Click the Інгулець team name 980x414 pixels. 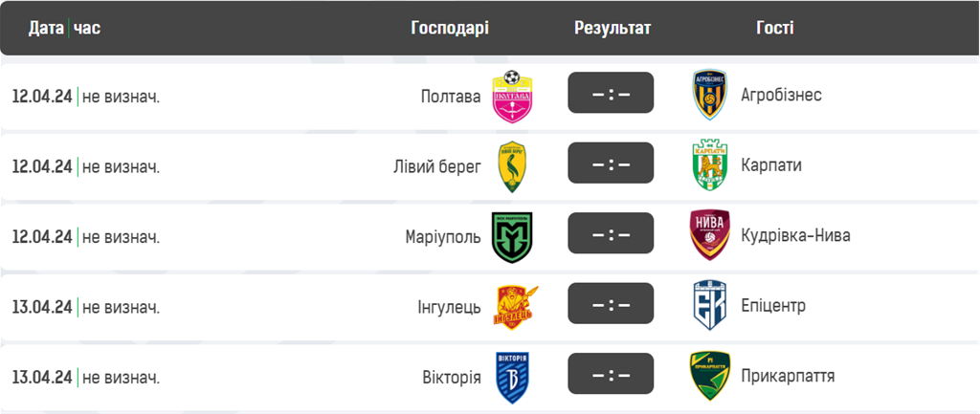point(449,307)
